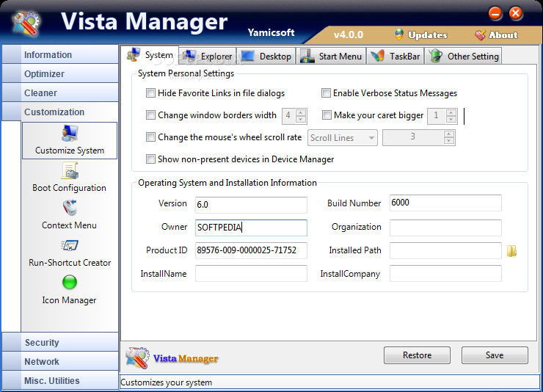Image resolution: width=543 pixels, height=392 pixels.
Task: Click the Restore button
Action: [x=417, y=355]
